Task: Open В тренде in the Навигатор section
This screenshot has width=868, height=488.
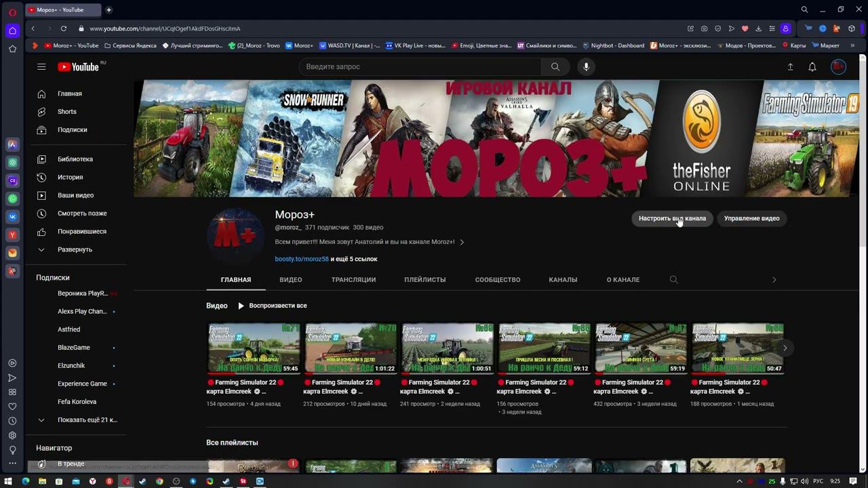Action: 75,464
